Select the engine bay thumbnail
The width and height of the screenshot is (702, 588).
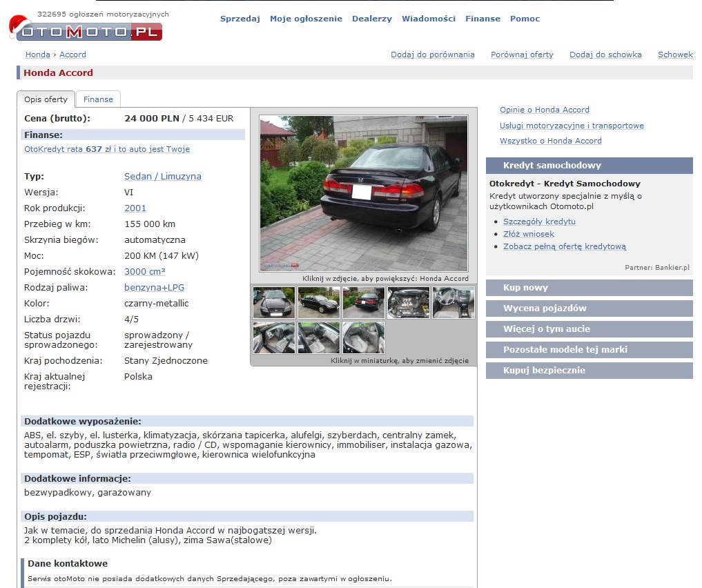click(x=409, y=302)
